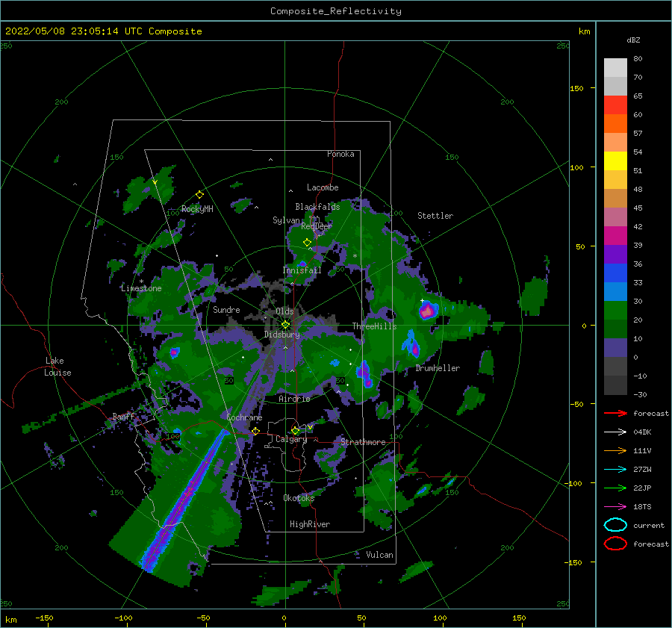672x628 pixels.
Task: Click the yellow diamond marker near RockyMH
Action: 199,195
